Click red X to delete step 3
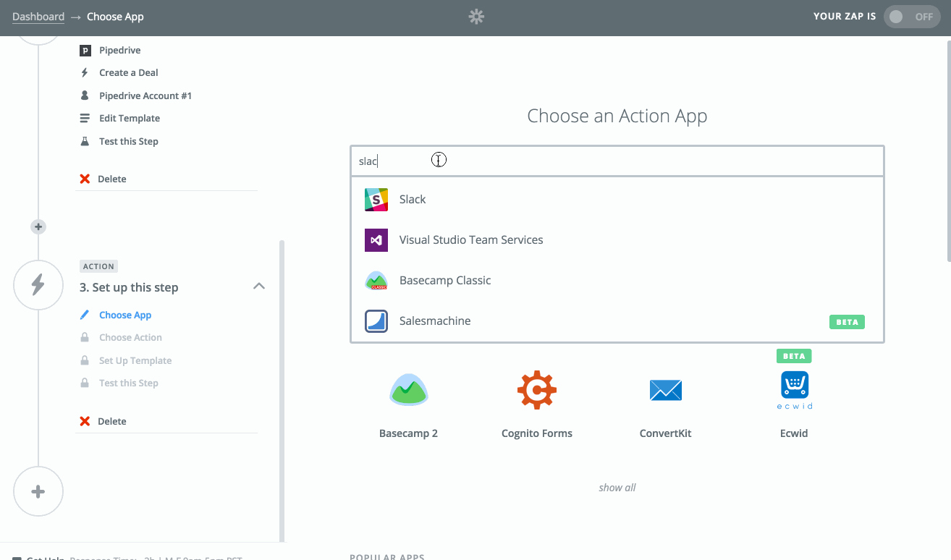 click(x=85, y=421)
